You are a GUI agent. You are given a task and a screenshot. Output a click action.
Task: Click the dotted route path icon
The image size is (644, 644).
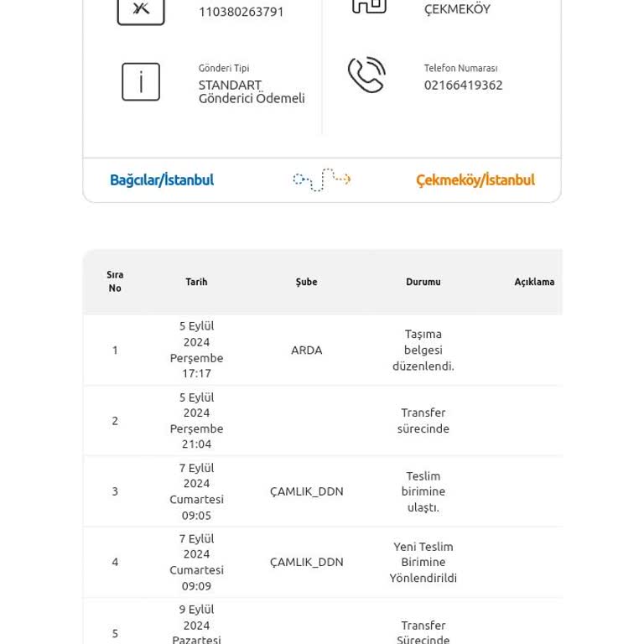322,179
